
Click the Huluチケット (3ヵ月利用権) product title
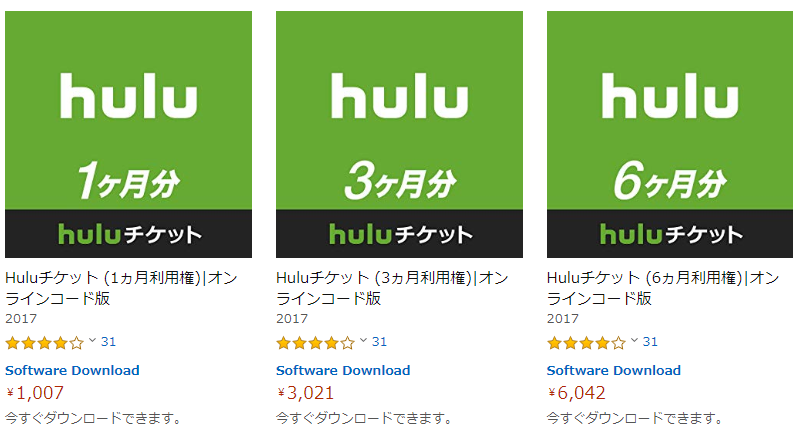pos(392,288)
